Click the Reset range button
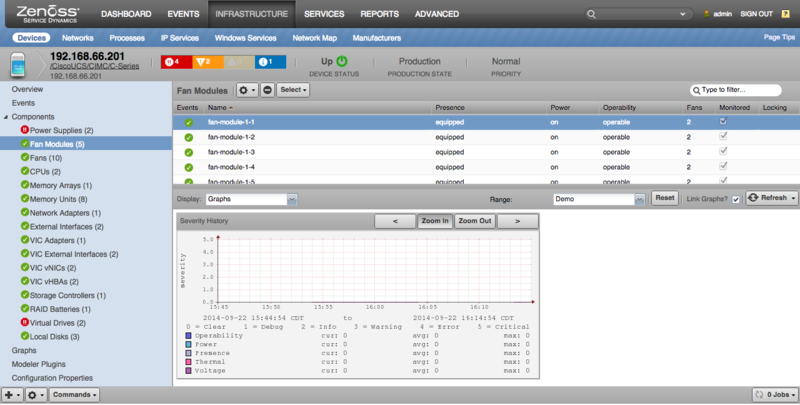The height and width of the screenshot is (405, 800). coord(664,198)
